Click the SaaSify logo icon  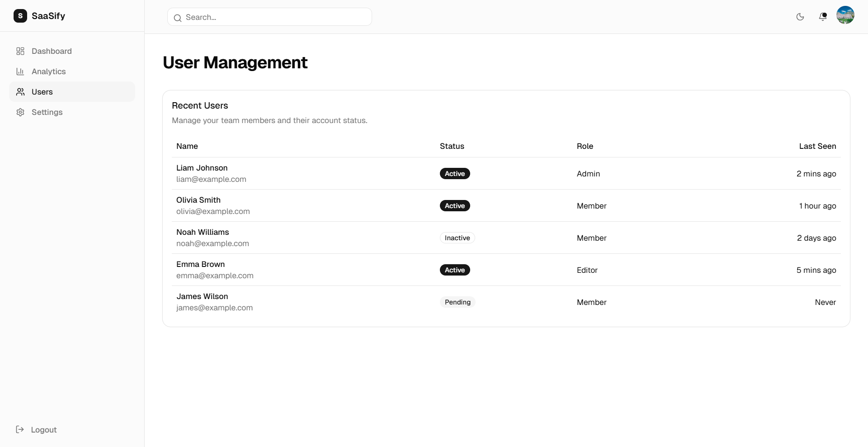point(20,16)
